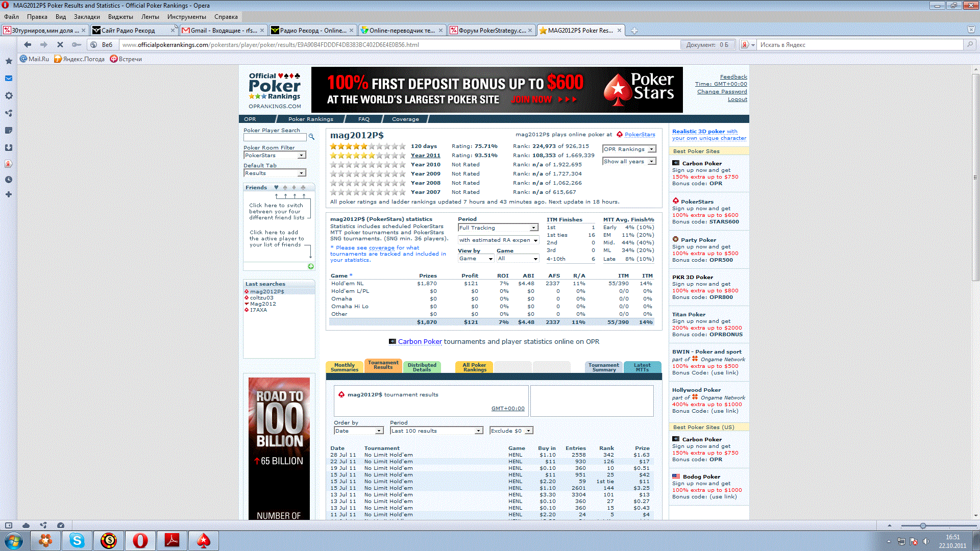Open the Widgets gear panel in Opera sidebar
Image resolution: width=980 pixels, height=551 pixels.
[9, 96]
